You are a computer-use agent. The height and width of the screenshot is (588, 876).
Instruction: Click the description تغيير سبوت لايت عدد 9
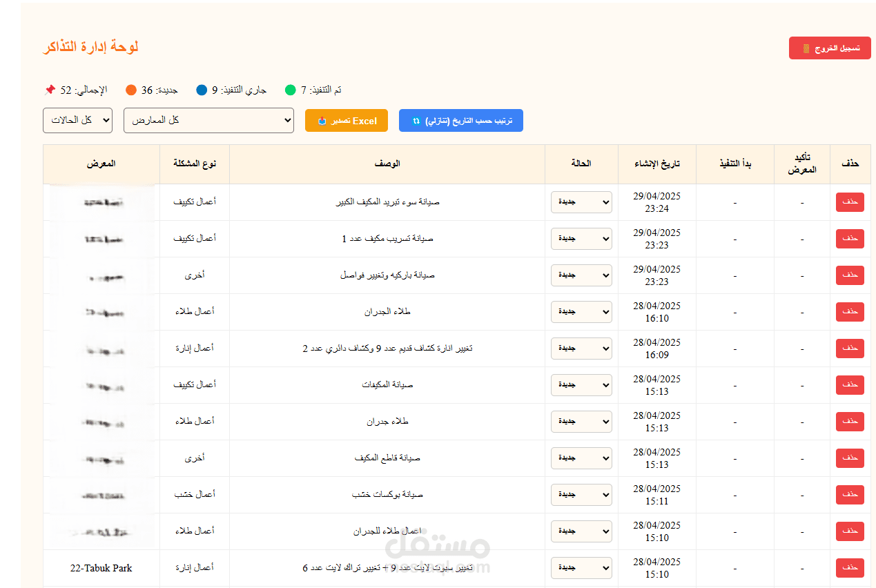tap(387, 568)
